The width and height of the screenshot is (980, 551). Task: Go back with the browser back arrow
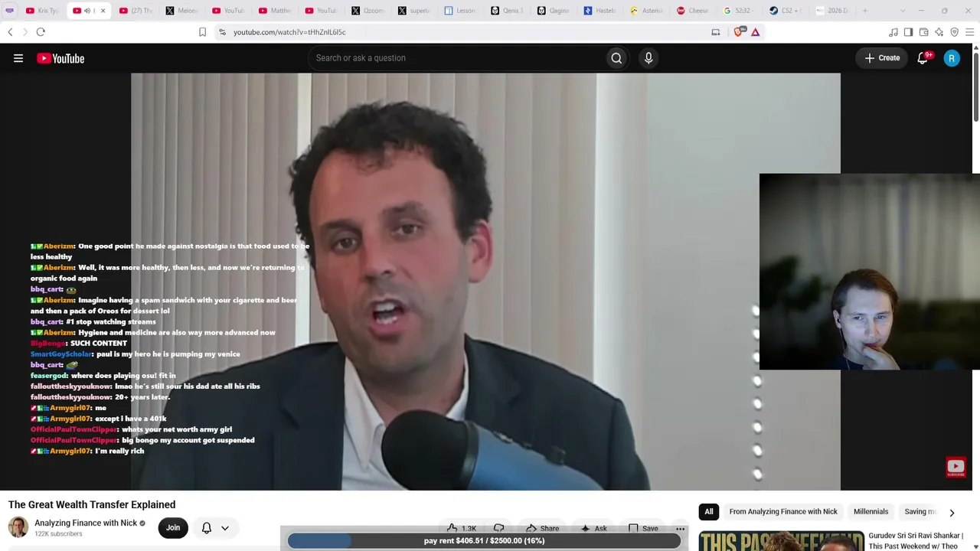(10, 32)
